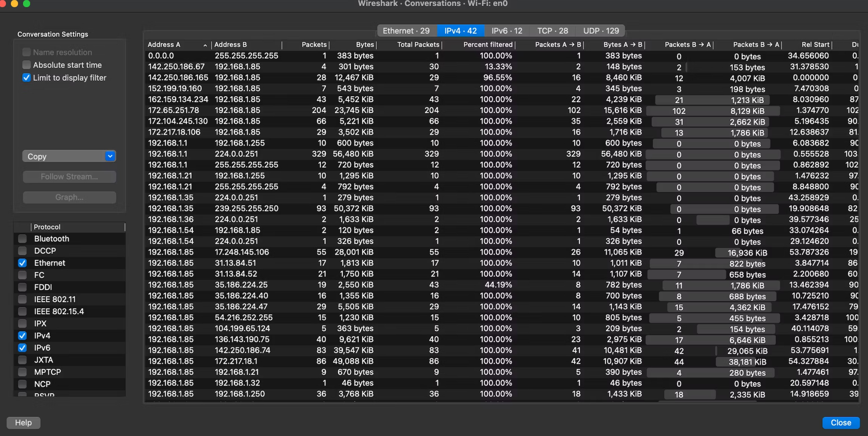Open Help for Conversations
This screenshot has height=436, width=868.
[x=23, y=423]
